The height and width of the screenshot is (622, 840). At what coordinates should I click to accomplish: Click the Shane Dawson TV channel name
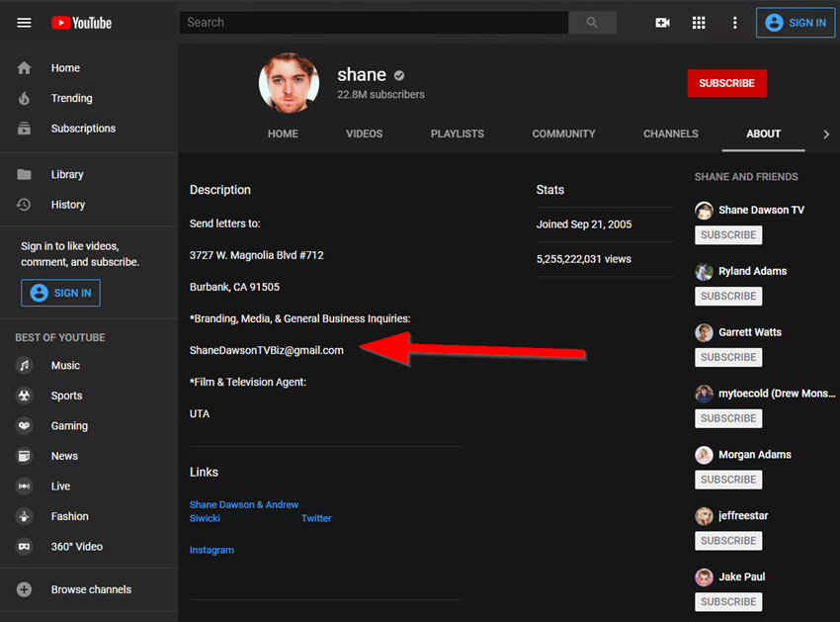point(761,210)
